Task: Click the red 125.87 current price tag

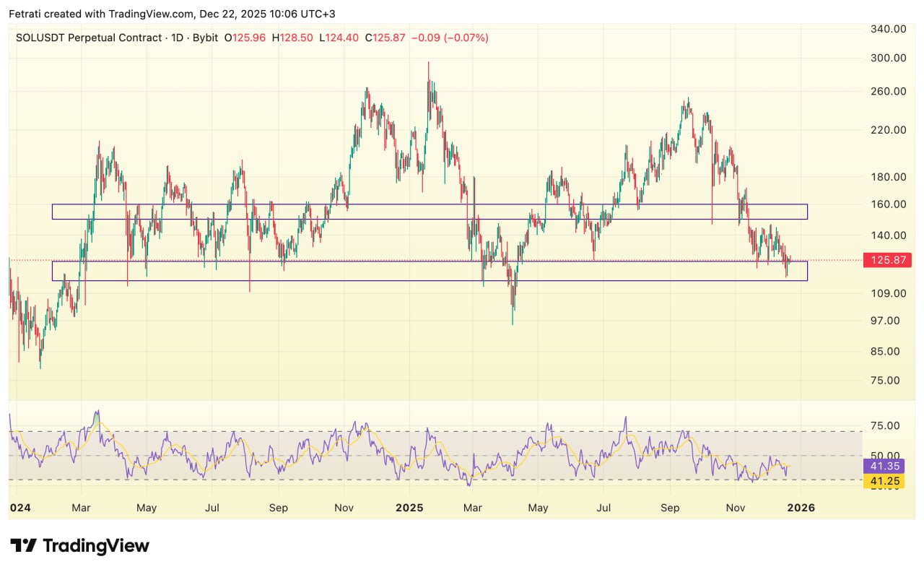Action: point(882,260)
